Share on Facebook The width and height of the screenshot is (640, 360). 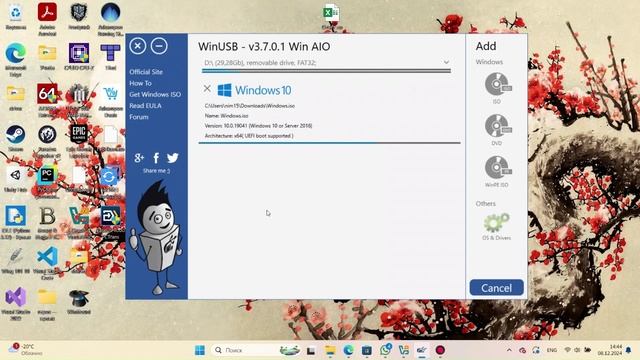click(x=156, y=158)
